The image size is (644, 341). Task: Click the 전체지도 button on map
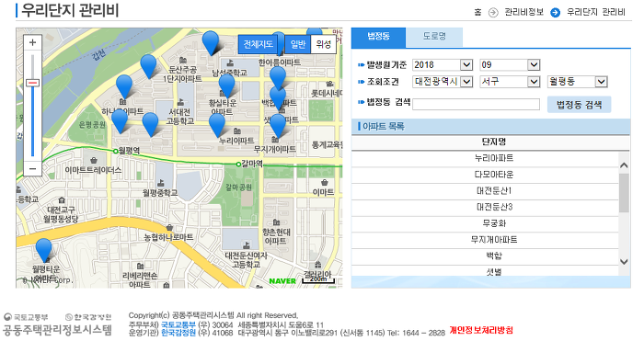[x=258, y=44]
